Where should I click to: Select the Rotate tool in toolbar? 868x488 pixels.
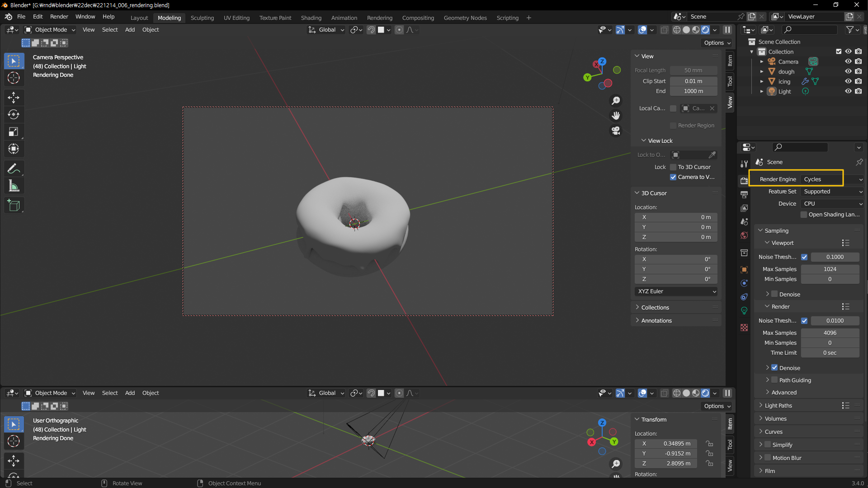click(x=14, y=114)
